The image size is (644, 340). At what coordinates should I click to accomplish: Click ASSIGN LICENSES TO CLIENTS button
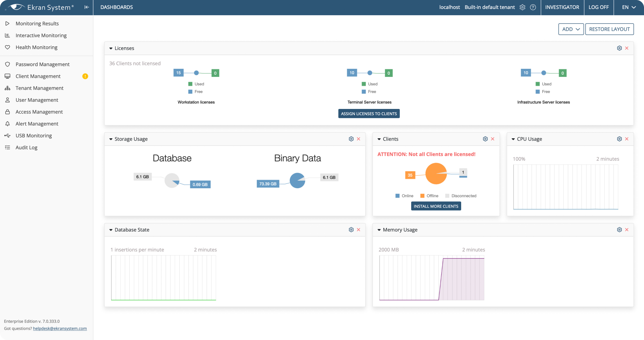(369, 114)
